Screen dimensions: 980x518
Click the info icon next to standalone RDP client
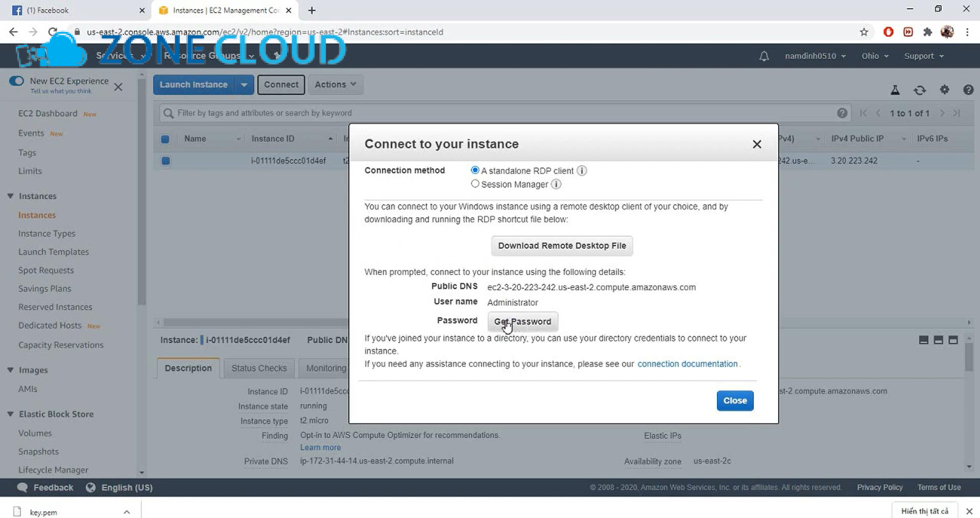(581, 171)
